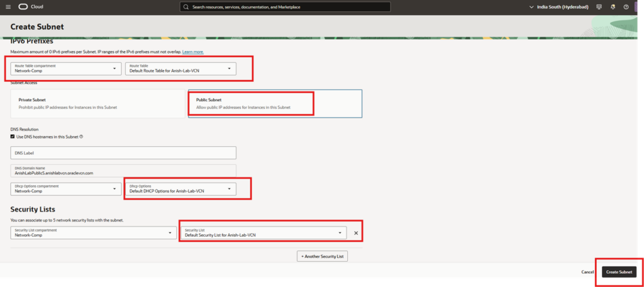Viewport: 644px width, 287px height.
Task: Click the Create Subnet button
Action: tap(619, 272)
